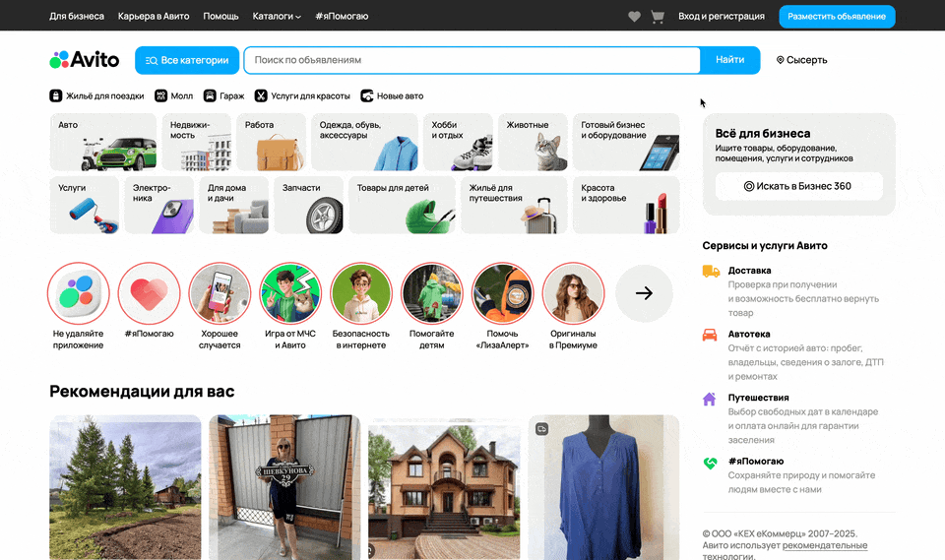
Task: Click the Найти search button
Action: click(x=729, y=60)
